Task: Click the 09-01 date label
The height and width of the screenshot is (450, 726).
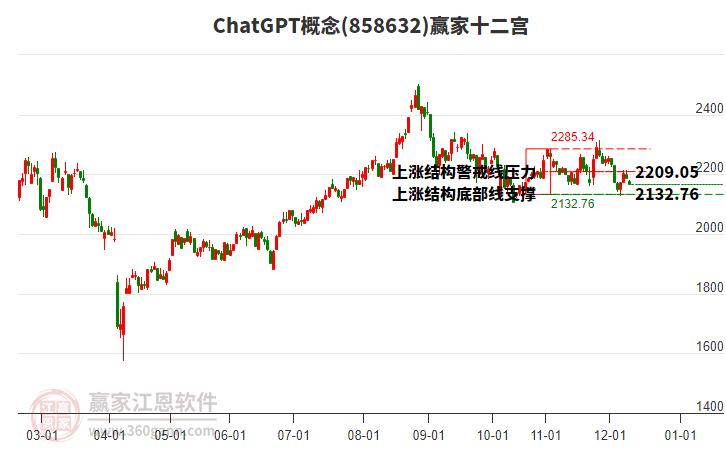Action: [x=429, y=435]
